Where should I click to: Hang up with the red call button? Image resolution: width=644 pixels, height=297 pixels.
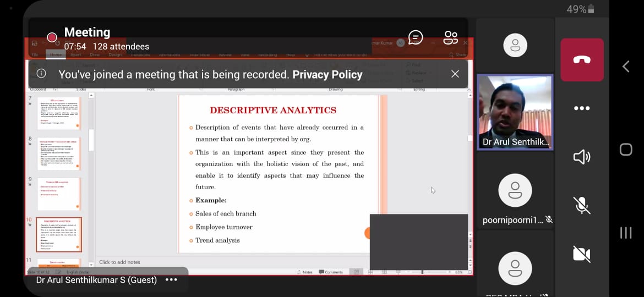[582, 60]
